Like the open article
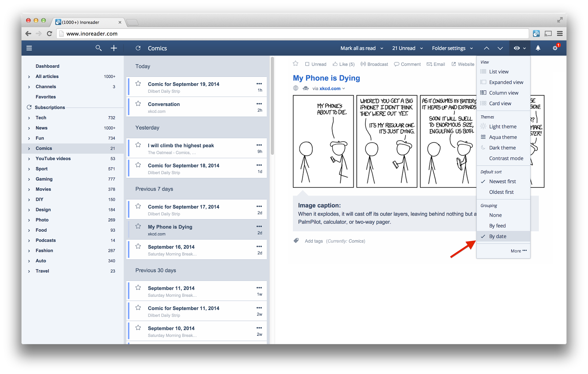The image size is (588, 374). pos(344,64)
